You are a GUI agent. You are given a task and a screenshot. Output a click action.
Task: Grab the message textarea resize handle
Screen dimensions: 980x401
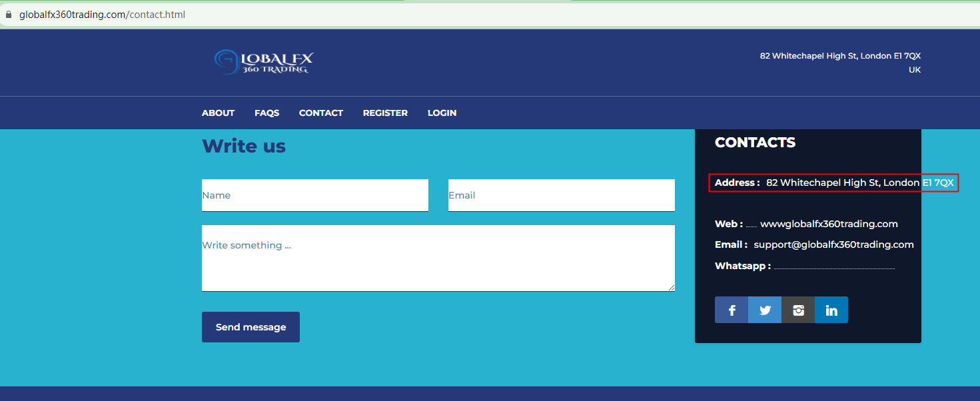(671, 287)
